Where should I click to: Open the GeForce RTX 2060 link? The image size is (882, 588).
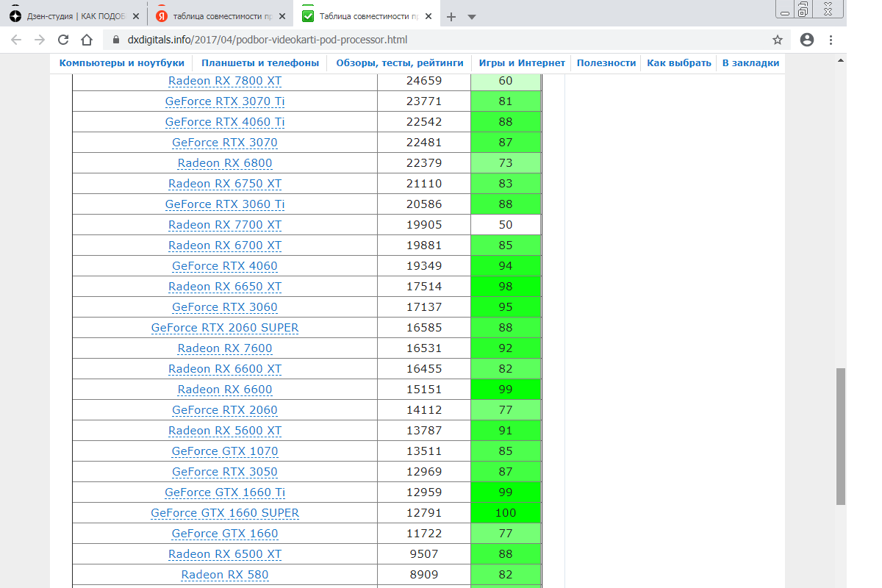(x=225, y=410)
